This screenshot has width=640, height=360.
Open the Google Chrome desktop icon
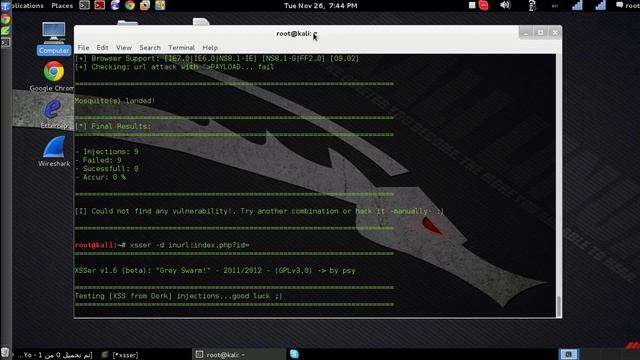click(53, 76)
